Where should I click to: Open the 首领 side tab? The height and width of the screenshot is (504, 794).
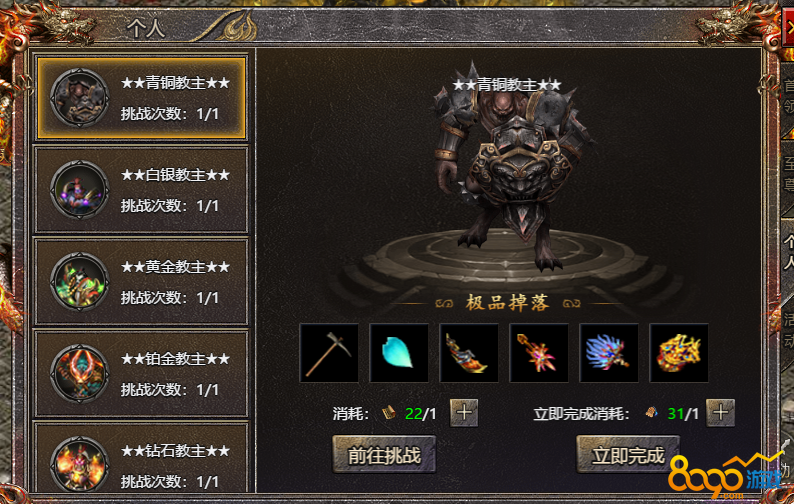(787, 96)
